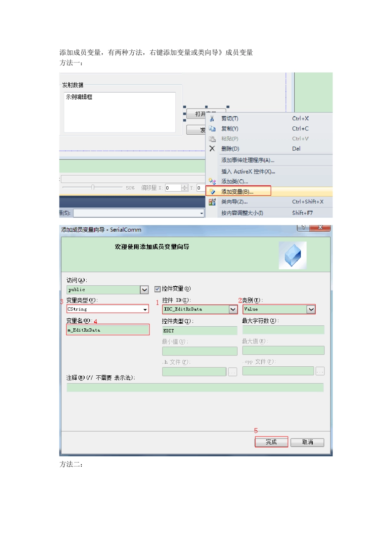The height and width of the screenshot is (555, 392).
Task: Click the 示例编辑框 edit box control
Action: coord(120,112)
